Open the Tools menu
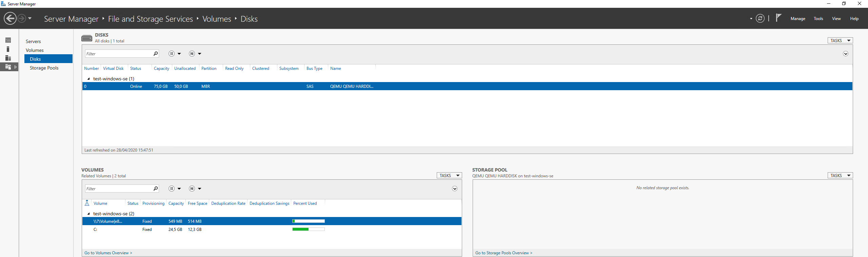Screen dimensions: 868x257 [x=818, y=19]
